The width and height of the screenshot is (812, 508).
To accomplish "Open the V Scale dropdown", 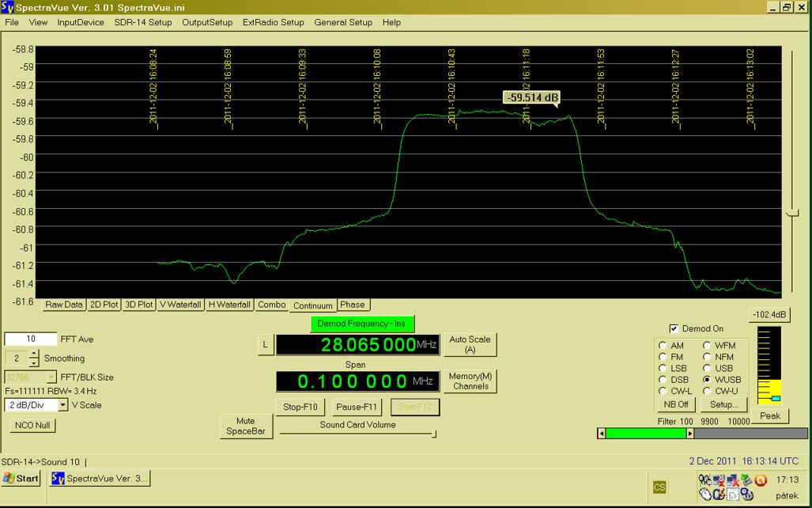I will [62, 405].
